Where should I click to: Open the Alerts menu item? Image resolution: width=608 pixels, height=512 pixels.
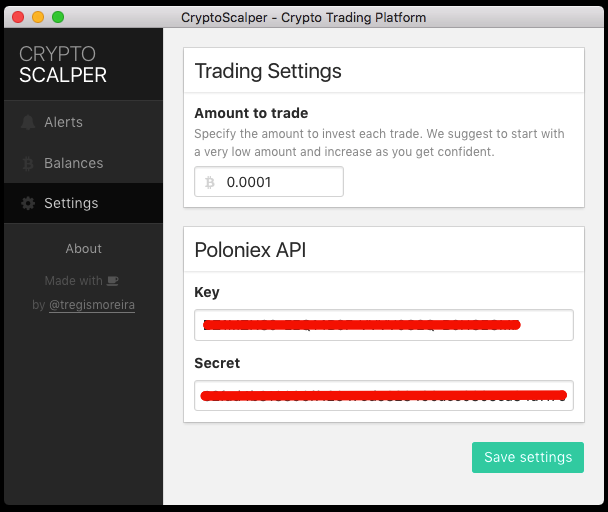click(83, 122)
